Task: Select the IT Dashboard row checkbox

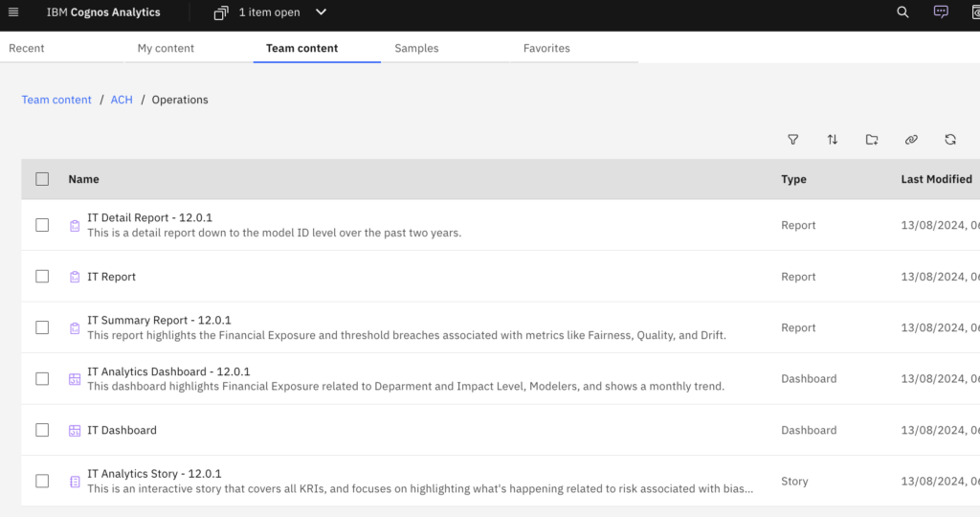Action: coord(42,430)
